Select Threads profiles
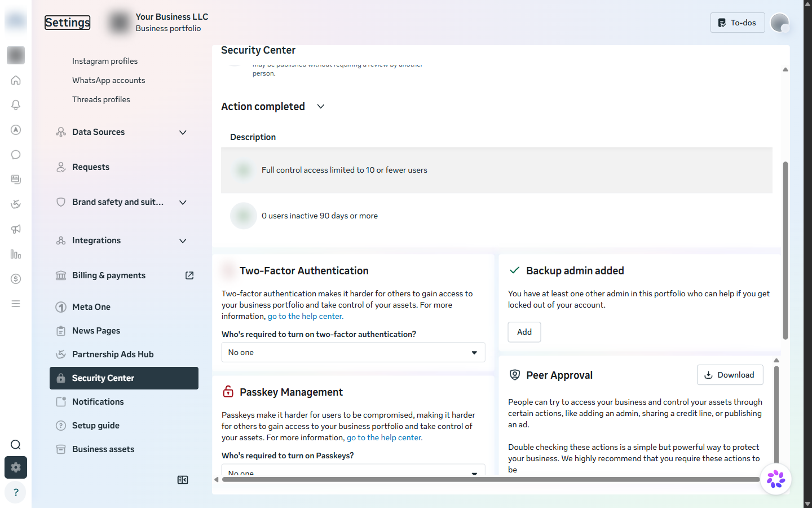 click(101, 99)
